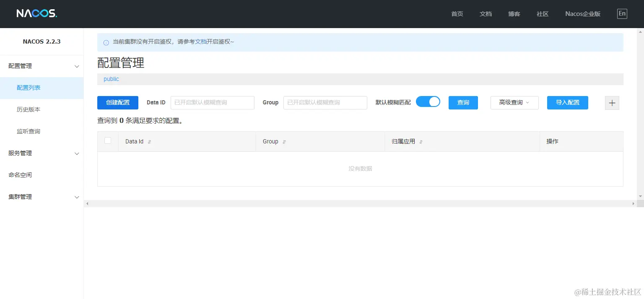The height and width of the screenshot is (299, 644).
Task: Focus the Data ID search field
Action: (x=213, y=103)
